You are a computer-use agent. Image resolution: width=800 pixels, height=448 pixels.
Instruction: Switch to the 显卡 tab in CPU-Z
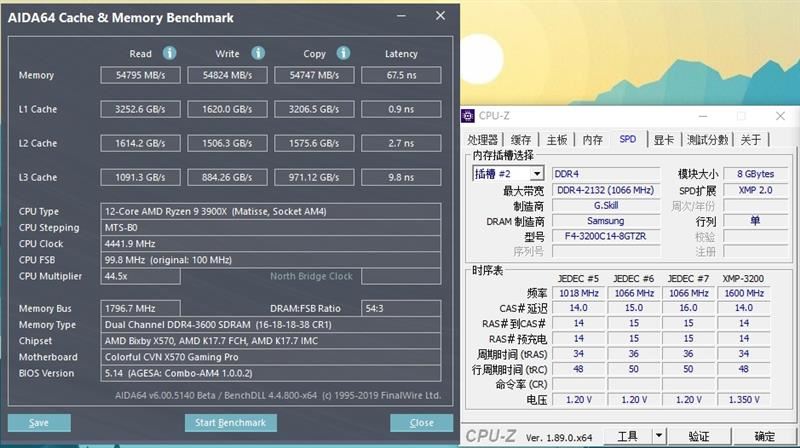664,140
